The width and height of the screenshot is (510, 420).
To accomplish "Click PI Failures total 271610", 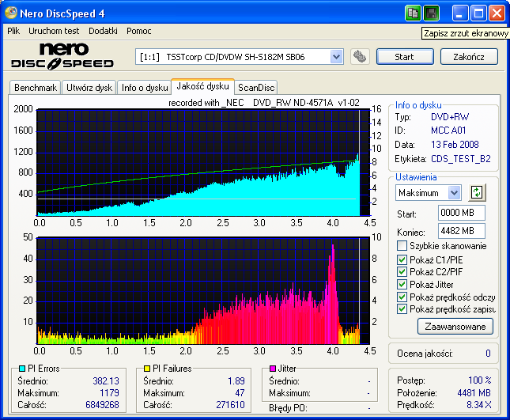I will coord(230,405).
